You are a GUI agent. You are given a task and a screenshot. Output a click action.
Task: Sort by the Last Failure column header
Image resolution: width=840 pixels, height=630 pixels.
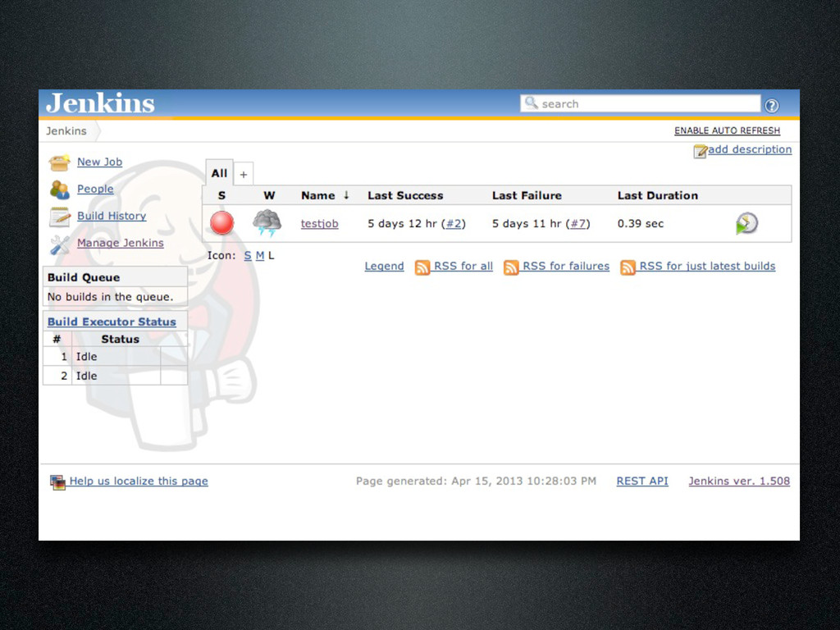pyautogui.click(x=527, y=195)
